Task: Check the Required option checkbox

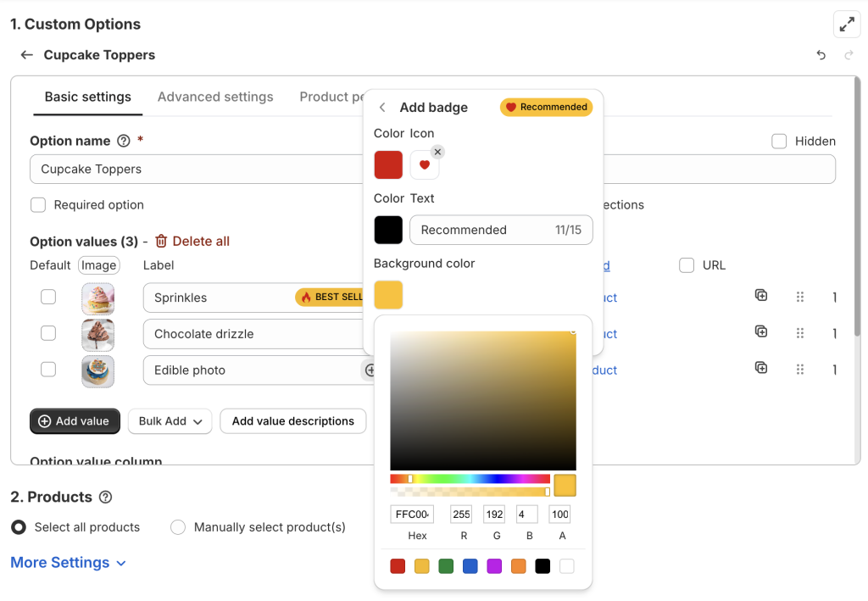Action: point(38,205)
